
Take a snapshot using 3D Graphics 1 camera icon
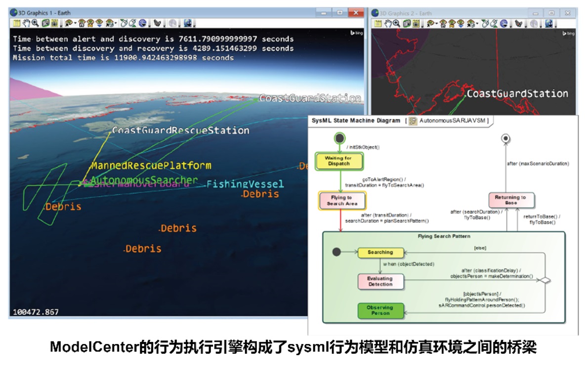[45, 23]
